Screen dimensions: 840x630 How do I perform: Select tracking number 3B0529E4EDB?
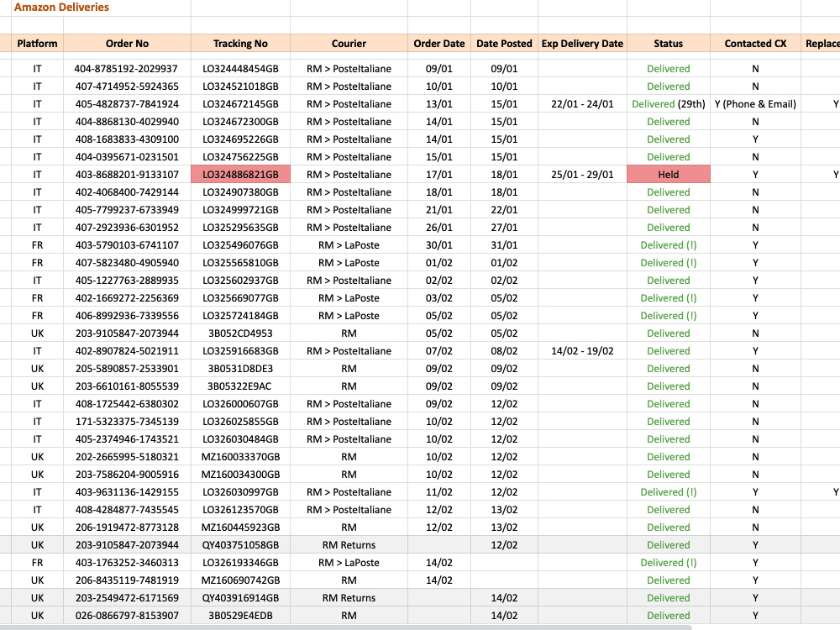[240, 616]
